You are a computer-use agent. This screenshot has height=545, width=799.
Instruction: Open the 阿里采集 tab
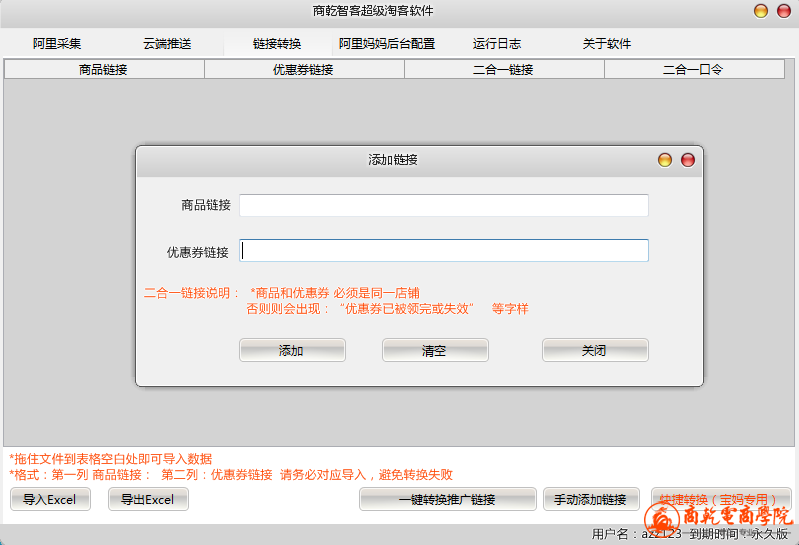point(57,44)
